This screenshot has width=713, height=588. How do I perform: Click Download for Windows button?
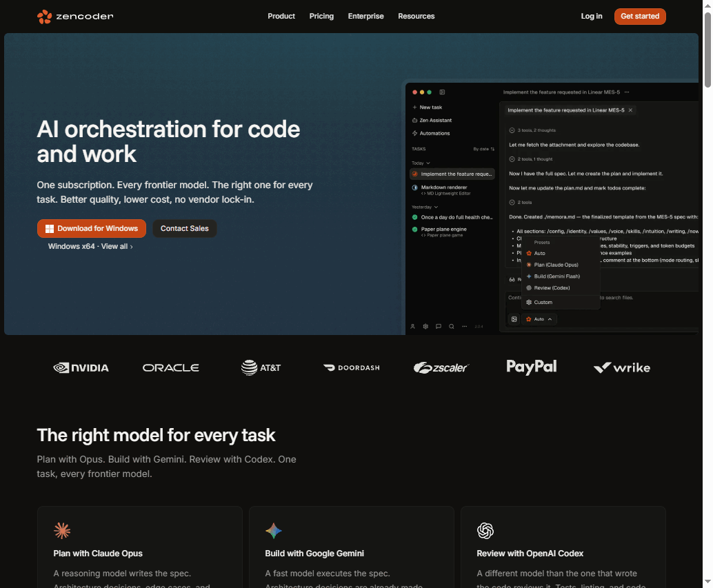coord(92,229)
